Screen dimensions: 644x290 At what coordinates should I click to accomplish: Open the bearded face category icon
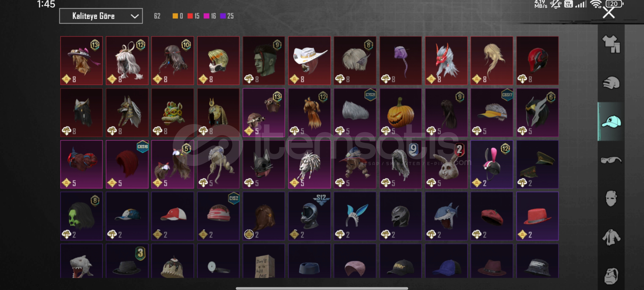611,276
